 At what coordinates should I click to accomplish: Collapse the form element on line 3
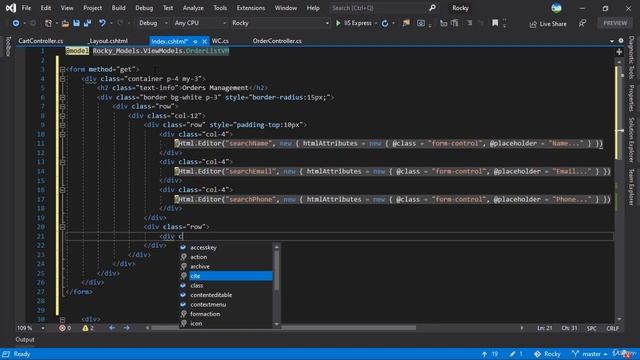[62, 69]
